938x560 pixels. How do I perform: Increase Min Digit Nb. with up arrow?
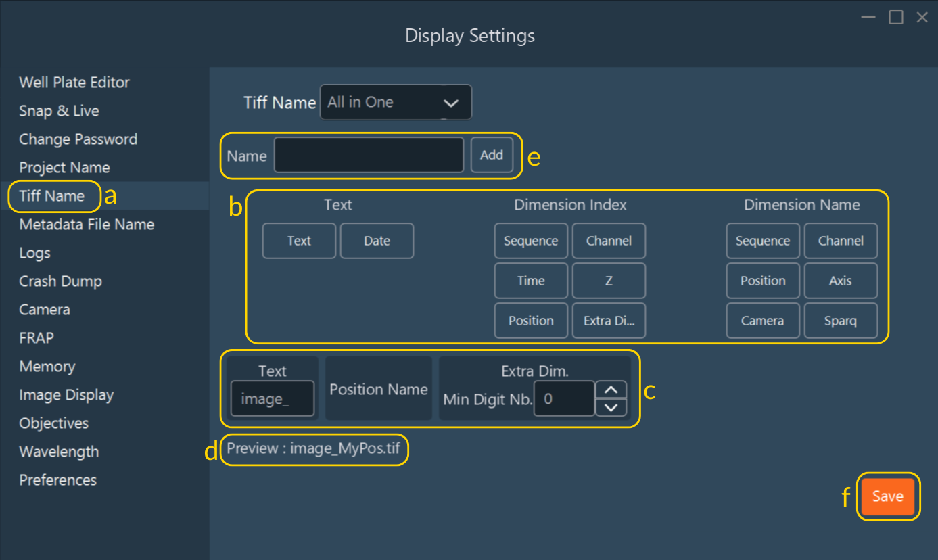(611, 390)
